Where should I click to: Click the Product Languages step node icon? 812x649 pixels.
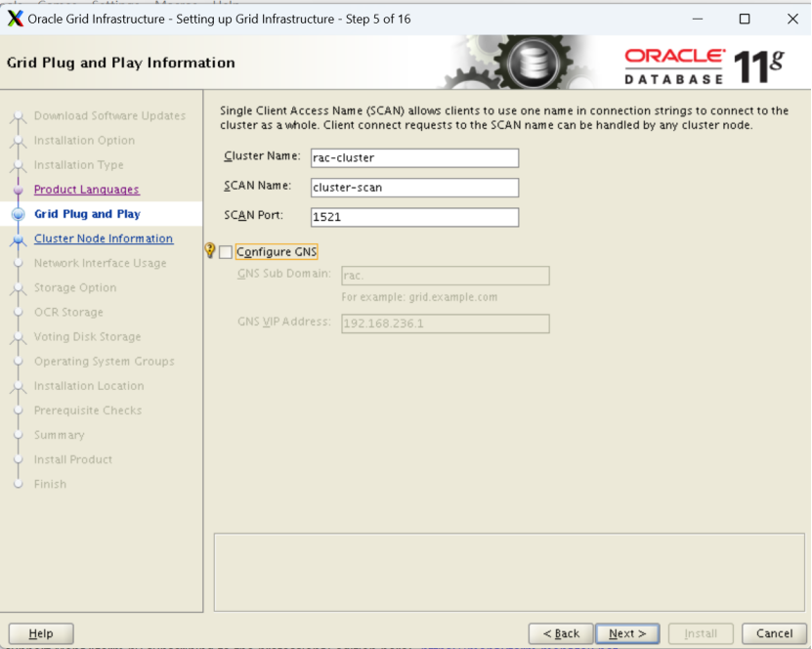(18, 190)
